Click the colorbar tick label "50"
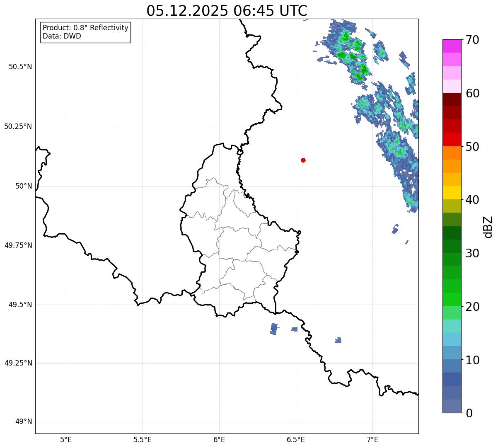The image size is (498, 448). (x=472, y=147)
